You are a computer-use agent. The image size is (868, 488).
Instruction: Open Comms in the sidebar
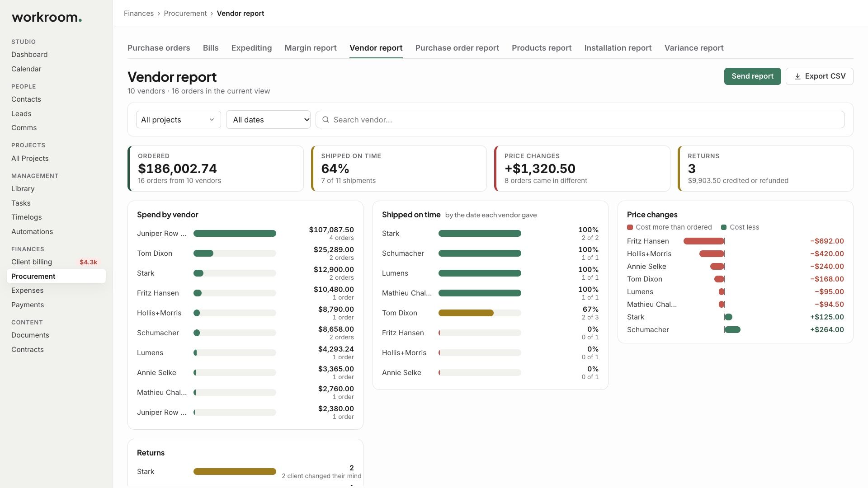24,128
